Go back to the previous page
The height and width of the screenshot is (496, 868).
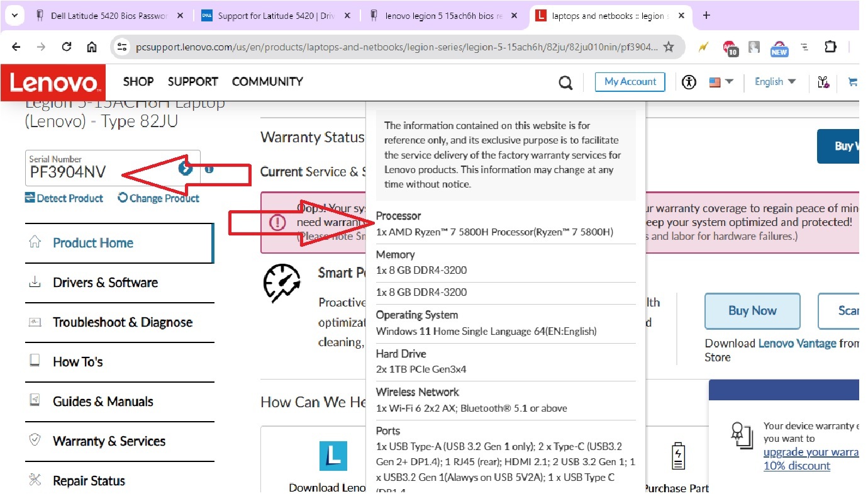(x=16, y=47)
